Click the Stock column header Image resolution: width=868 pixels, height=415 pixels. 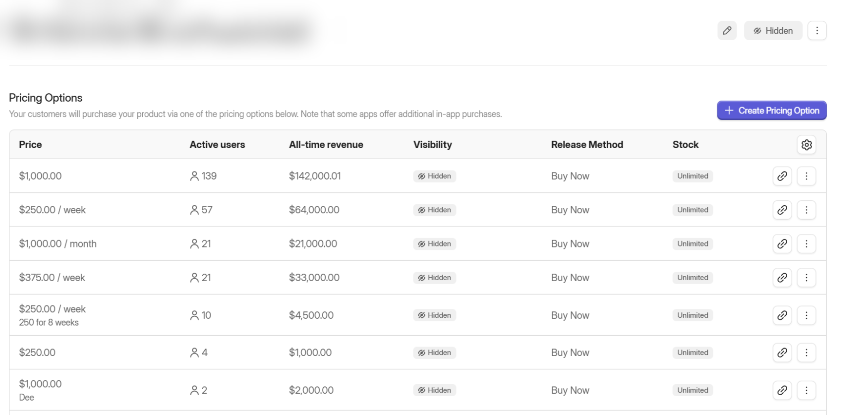click(x=686, y=145)
